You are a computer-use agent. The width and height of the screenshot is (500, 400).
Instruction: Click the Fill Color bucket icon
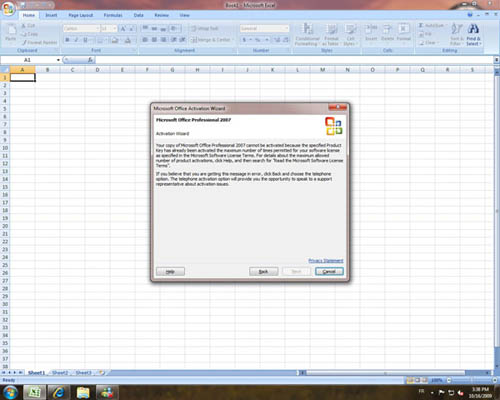pyautogui.click(x=115, y=40)
